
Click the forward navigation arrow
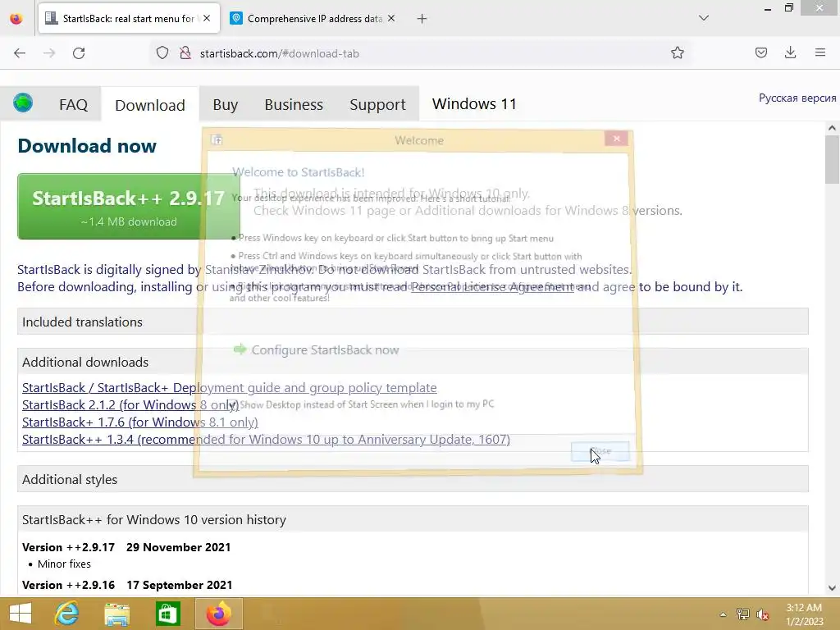pos(49,53)
